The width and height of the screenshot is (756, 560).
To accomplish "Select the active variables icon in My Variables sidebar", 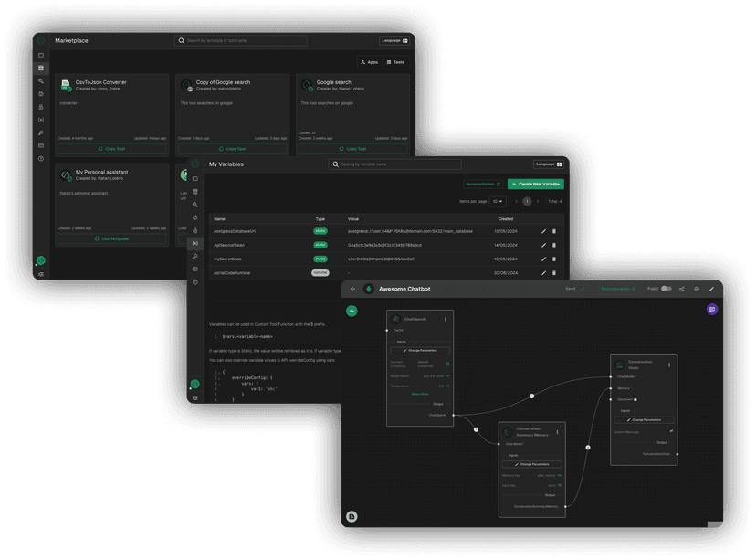I will (x=195, y=243).
